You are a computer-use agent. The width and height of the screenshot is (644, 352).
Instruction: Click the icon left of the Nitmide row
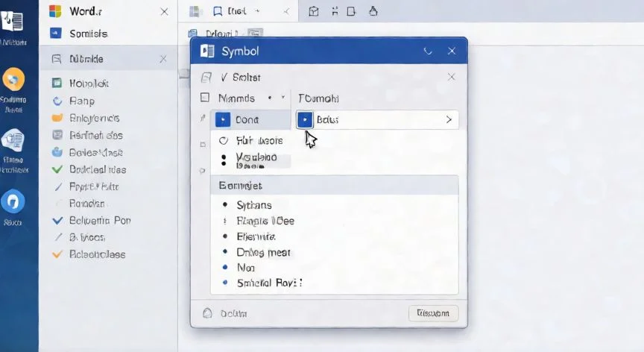pos(57,59)
